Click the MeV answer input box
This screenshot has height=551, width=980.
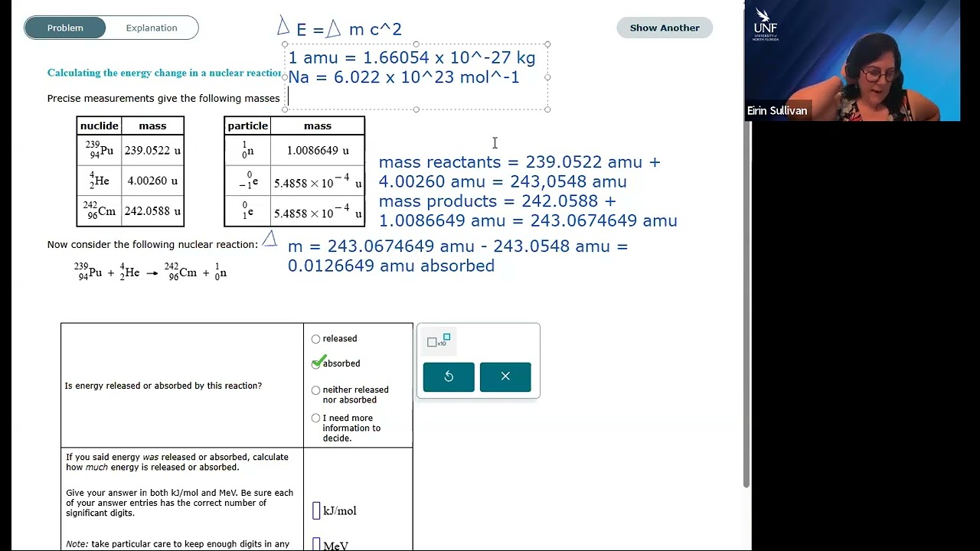pyautogui.click(x=316, y=544)
